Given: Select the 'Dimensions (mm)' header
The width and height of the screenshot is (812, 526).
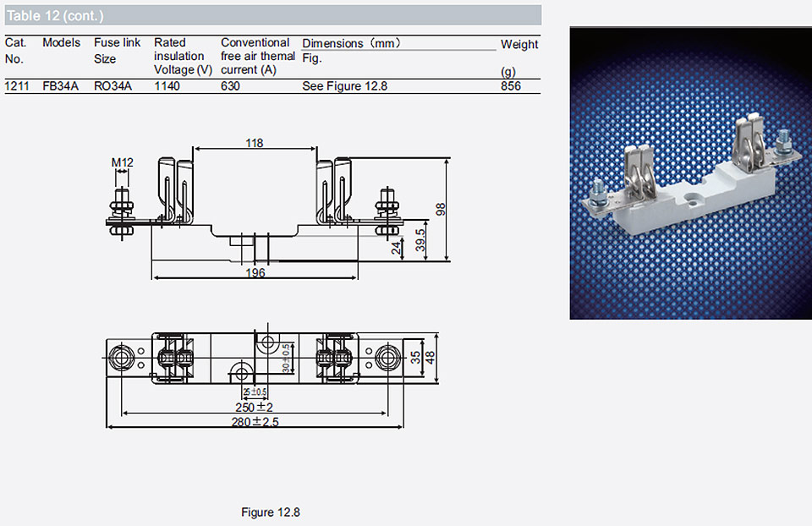Looking at the screenshot, I should coord(351,43).
